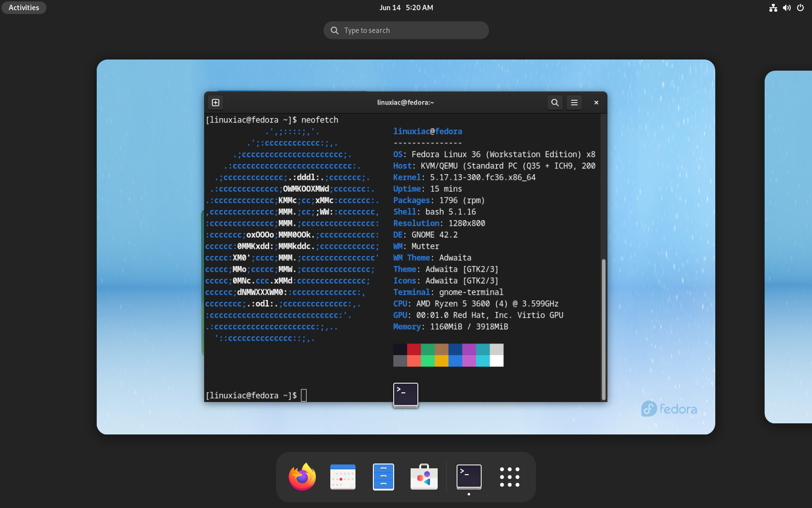The height and width of the screenshot is (508, 812).
Task: Click the bottom terminal prompt cursor
Action: (x=304, y=395)
